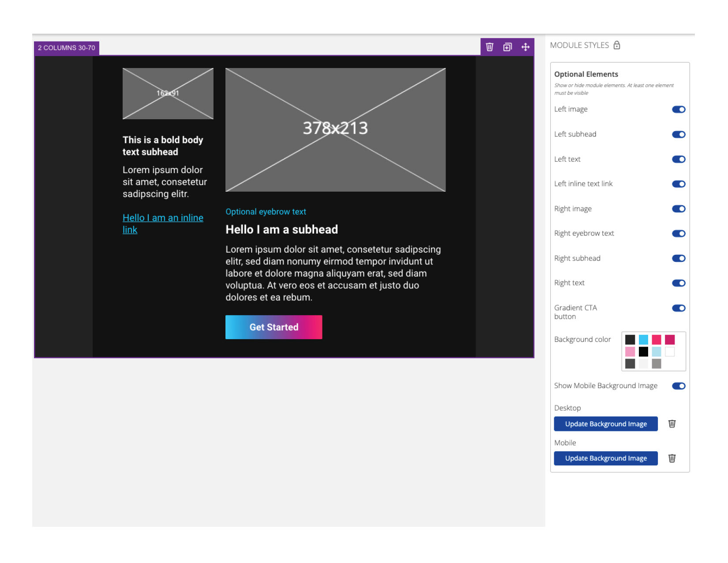Viewport: 728px width, 563px height.
Task: Duplicate the module with the copy icon
Action: pos(507,47)
